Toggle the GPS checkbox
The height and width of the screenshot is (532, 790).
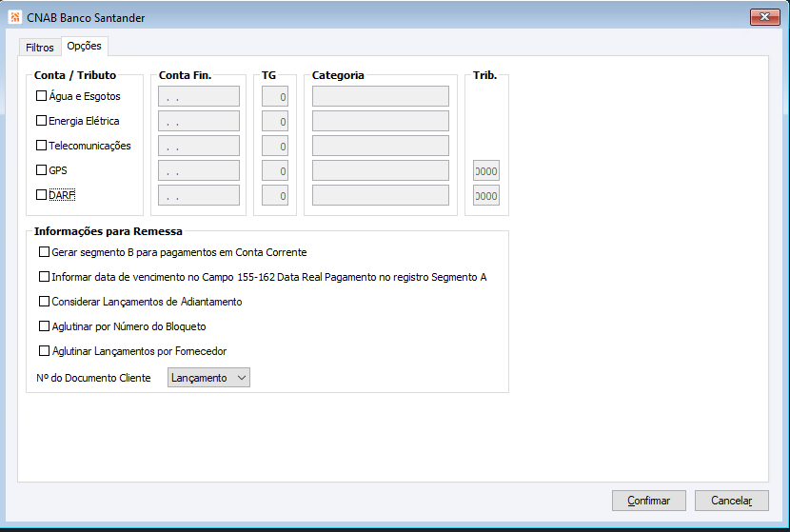pyautogui.click(x=41, y=169)
